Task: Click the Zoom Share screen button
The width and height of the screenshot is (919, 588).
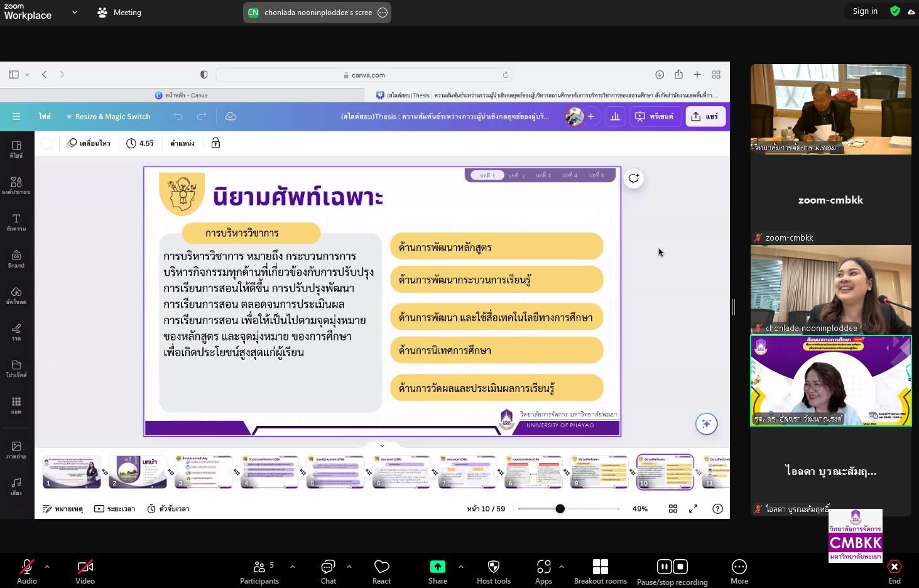Action: (438, 572)
